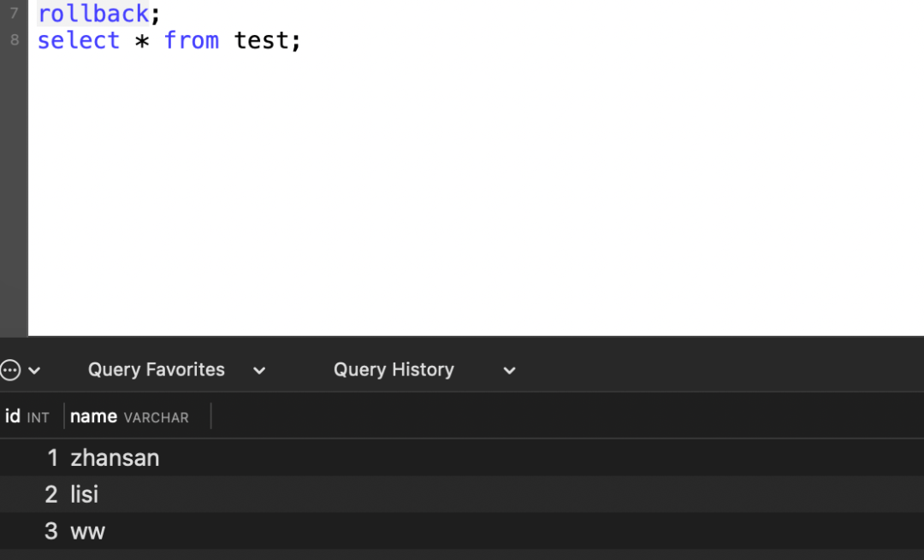Expand the Query Favorites chevron
This screenshot has height=560, width=924.
(259, 370)
